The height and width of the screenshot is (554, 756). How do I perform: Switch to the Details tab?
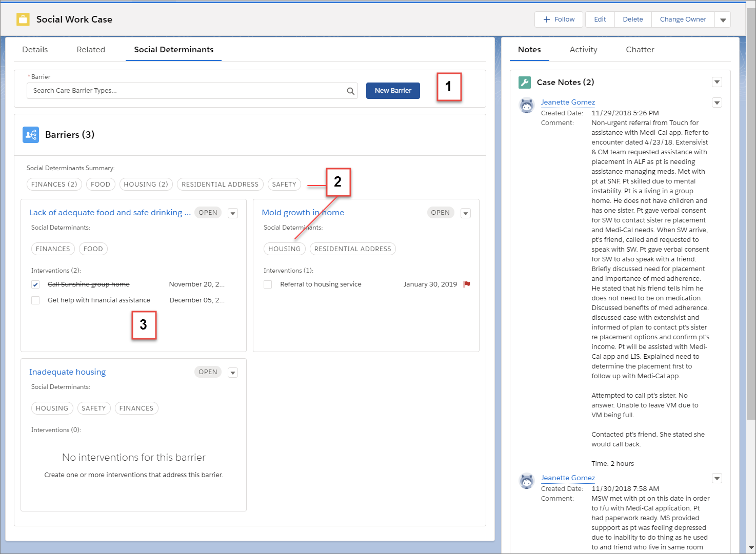coord(35,50)
